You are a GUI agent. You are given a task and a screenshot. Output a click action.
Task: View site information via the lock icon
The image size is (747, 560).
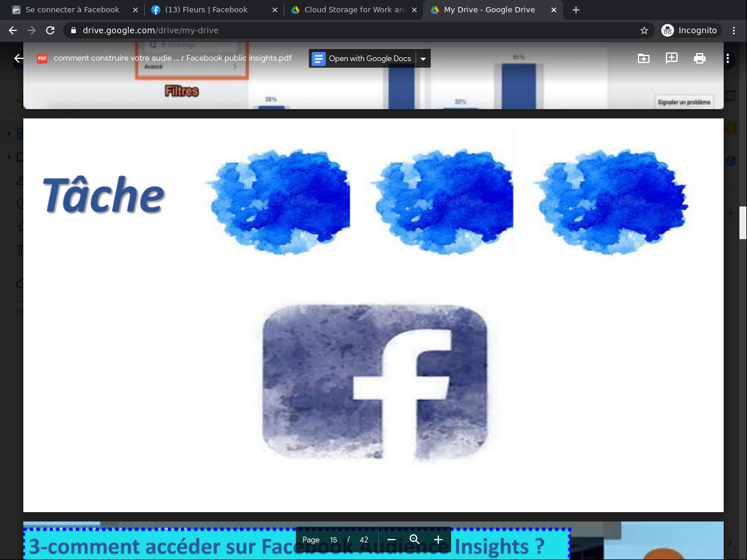point(74,30)
